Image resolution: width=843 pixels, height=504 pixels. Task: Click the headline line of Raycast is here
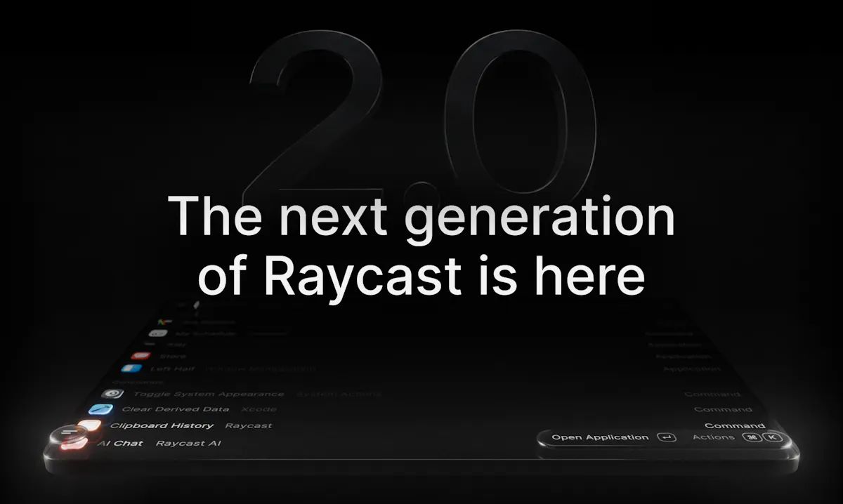tap(421, 277)
